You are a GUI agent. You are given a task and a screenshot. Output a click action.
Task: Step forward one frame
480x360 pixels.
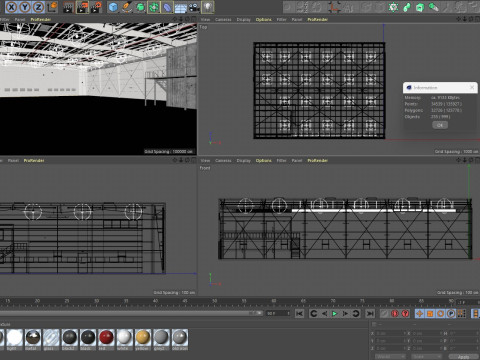(x=345, y=314)
